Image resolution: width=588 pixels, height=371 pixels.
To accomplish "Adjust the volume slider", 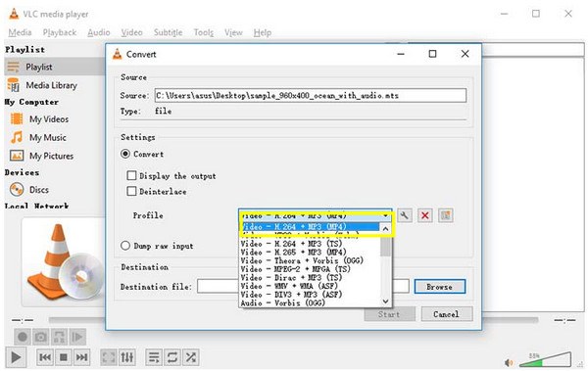I will click(x=546, y=359).
